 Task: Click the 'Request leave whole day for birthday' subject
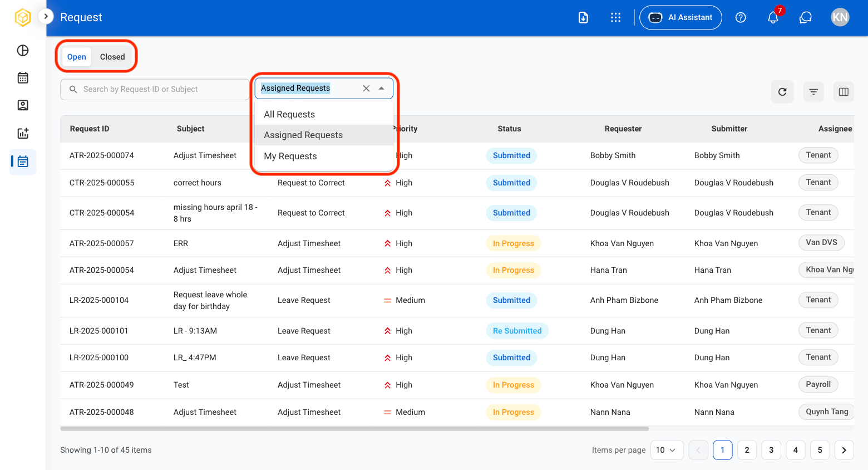210,300
